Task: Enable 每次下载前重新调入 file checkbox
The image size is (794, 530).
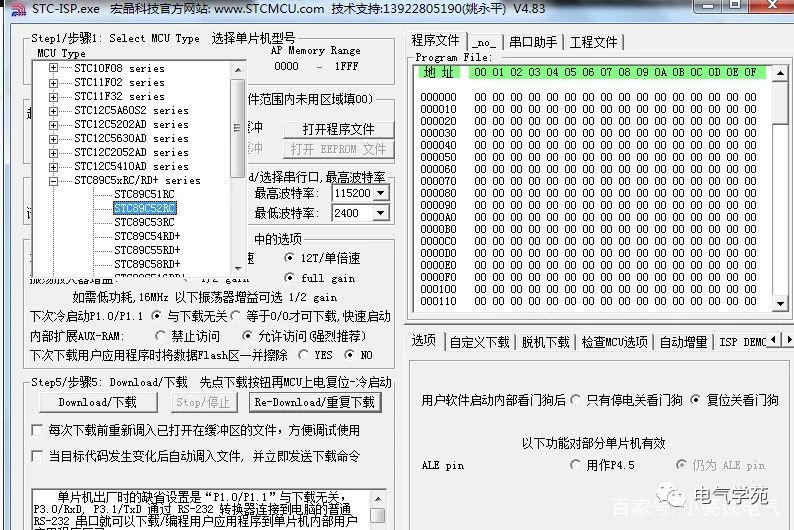Action: [37, 430]
